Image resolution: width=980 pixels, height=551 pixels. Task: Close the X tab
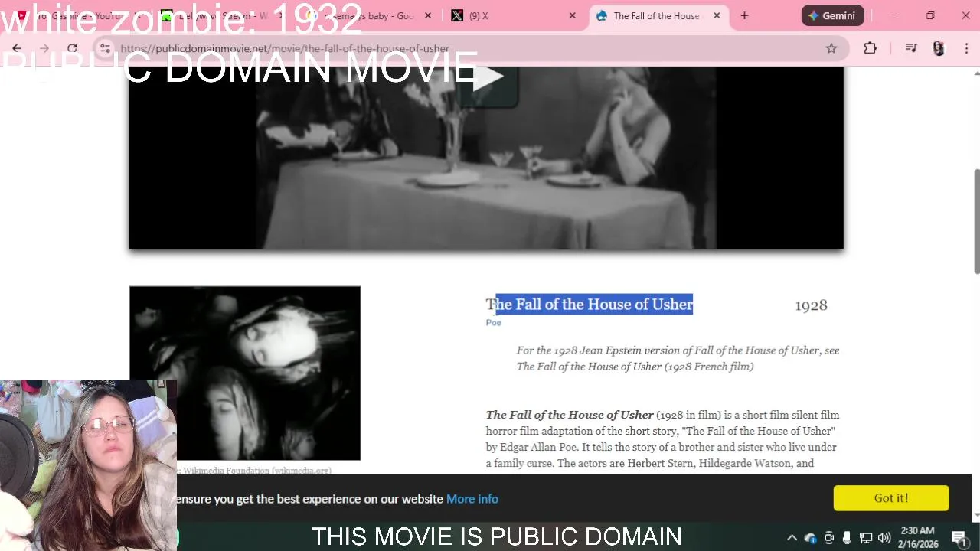click(x=572, y=15)
